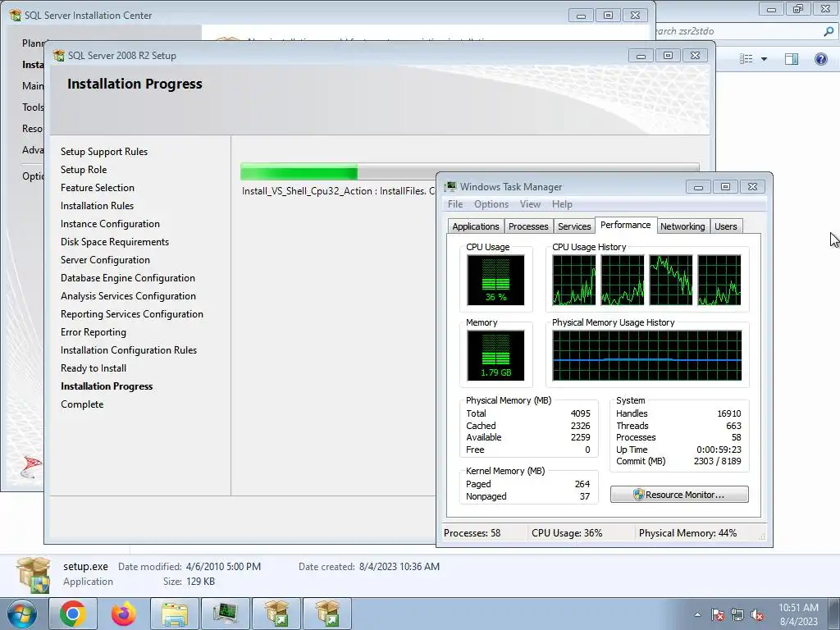Select Server Configuration step
This screenshot has height=630, width=840.
[105, 260]
